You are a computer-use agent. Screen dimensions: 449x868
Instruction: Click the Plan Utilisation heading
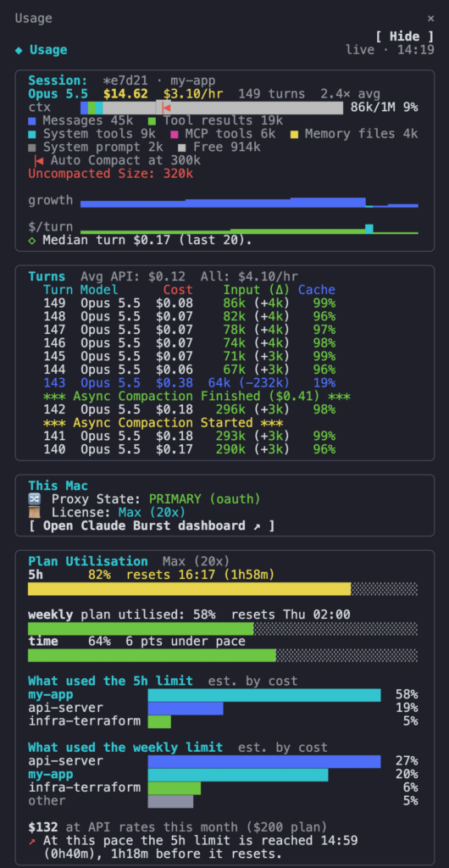(x=88, y=561)
